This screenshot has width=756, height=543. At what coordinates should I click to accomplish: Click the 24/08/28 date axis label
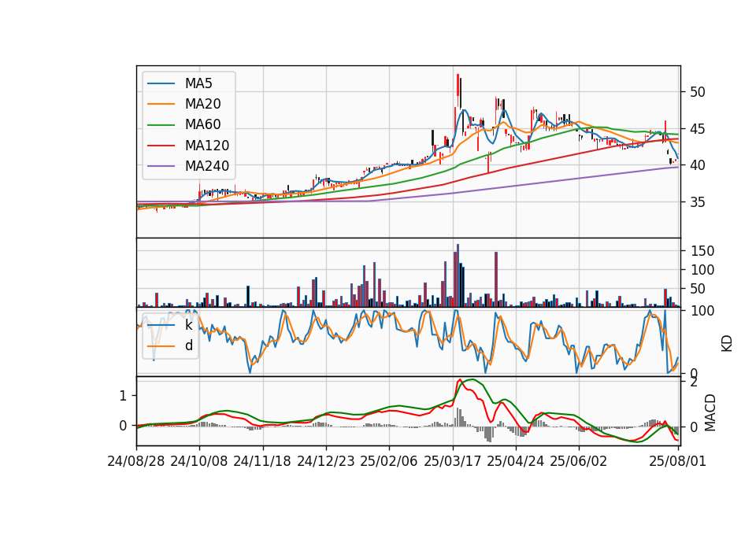tap(136, 461)
